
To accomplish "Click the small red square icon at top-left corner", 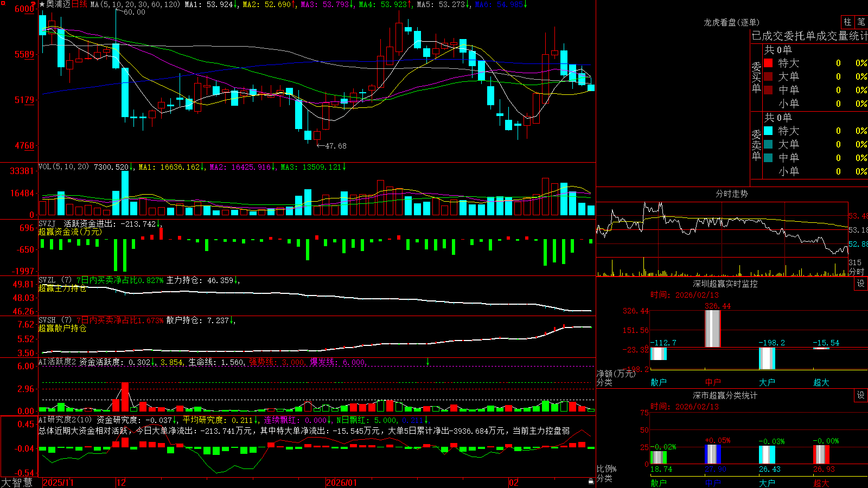I will (2, 2).
